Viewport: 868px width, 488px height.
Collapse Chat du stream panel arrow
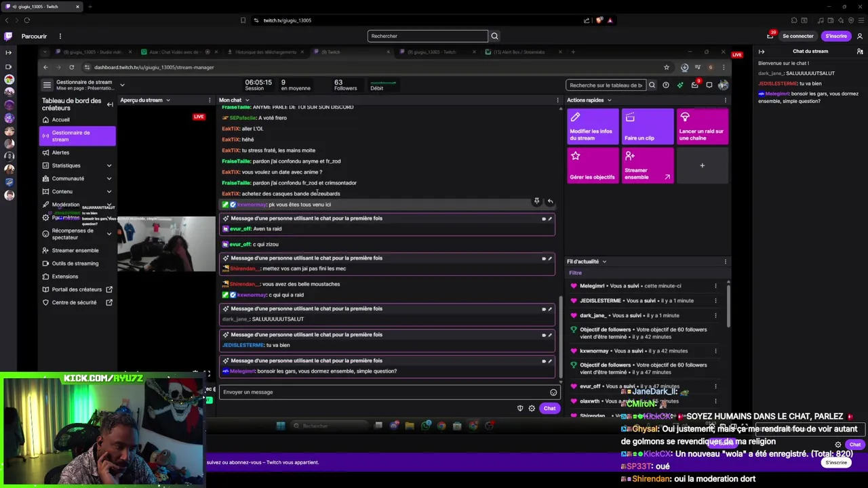762,52
